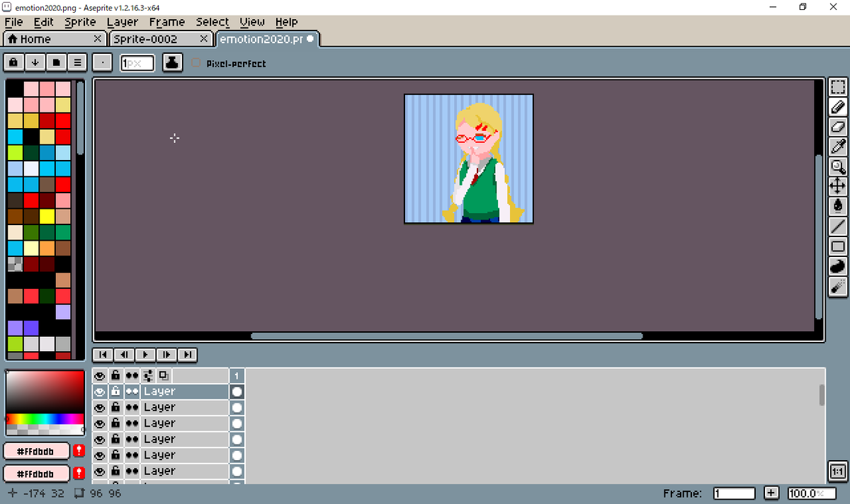Open timeline settings icon in header

148,376
